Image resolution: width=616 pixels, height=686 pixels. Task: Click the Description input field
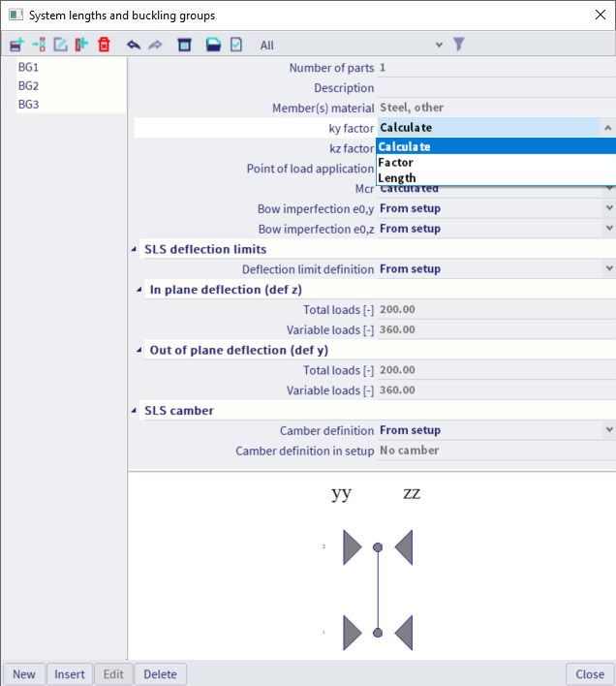pos(494,88)
